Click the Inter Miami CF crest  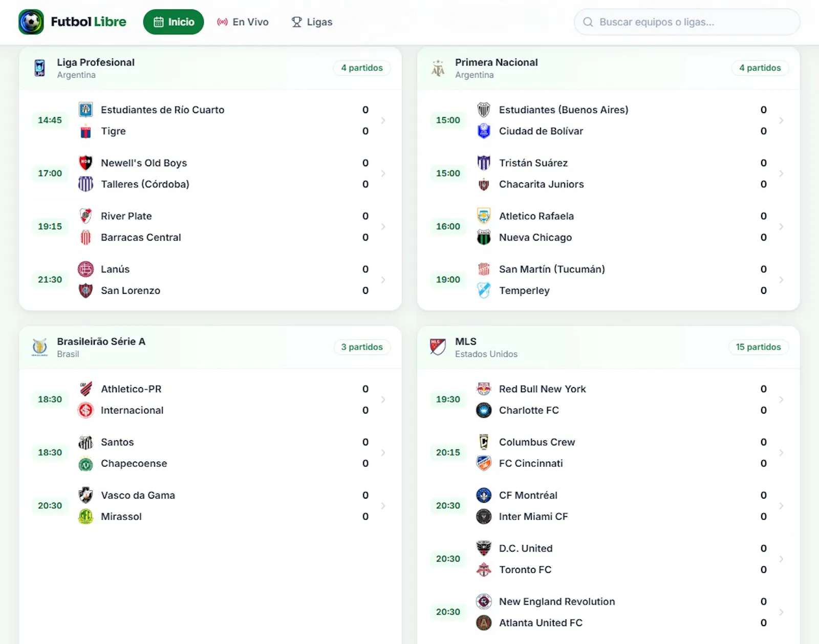point(484,517)
